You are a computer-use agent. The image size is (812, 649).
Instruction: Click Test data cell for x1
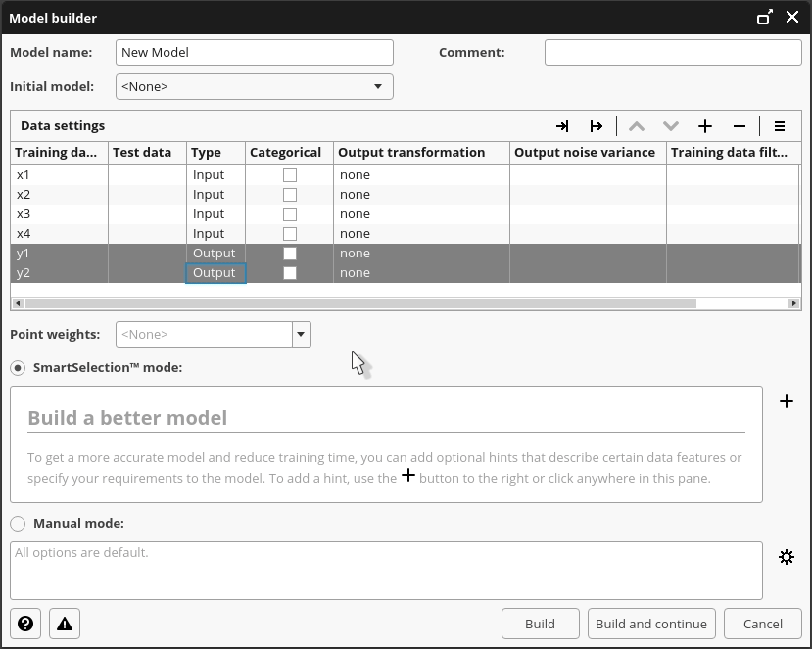click(x=147, y=175)
